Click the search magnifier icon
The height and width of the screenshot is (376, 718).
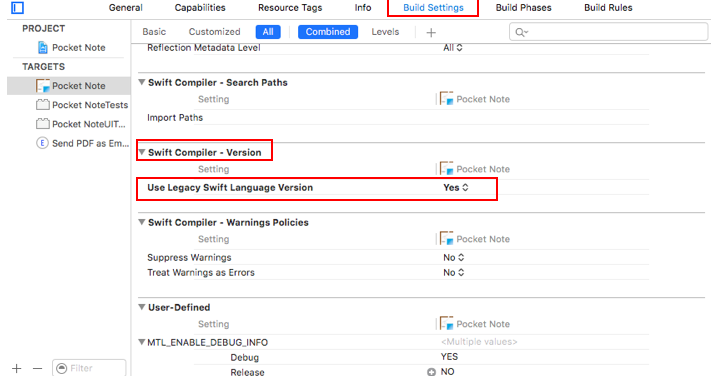pyautogui.click(x=521, y=32)
